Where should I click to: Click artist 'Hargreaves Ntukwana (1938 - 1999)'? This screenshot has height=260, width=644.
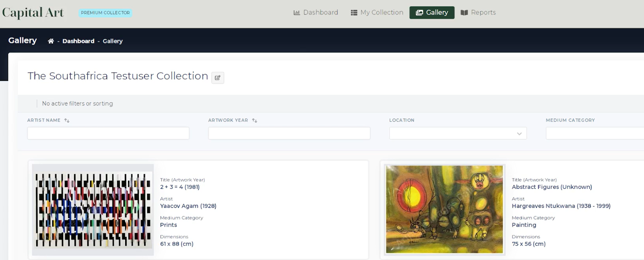pos(561,206)
